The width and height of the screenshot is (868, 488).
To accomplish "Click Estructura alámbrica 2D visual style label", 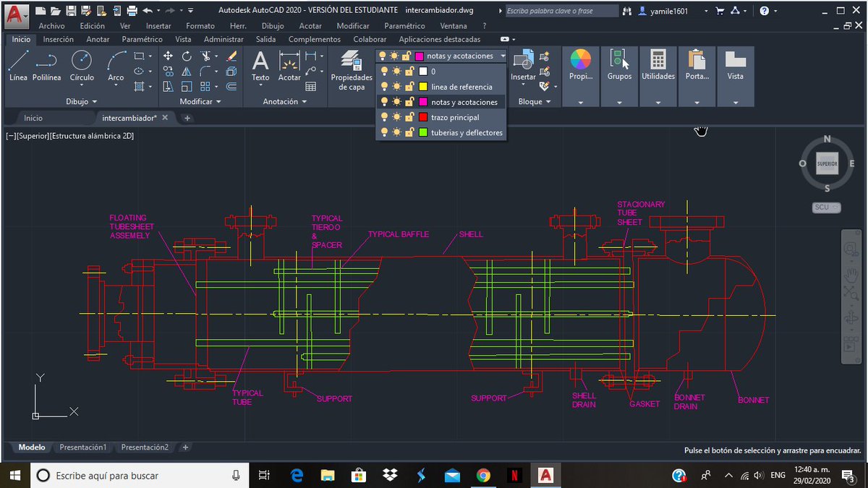I will 92,136.
